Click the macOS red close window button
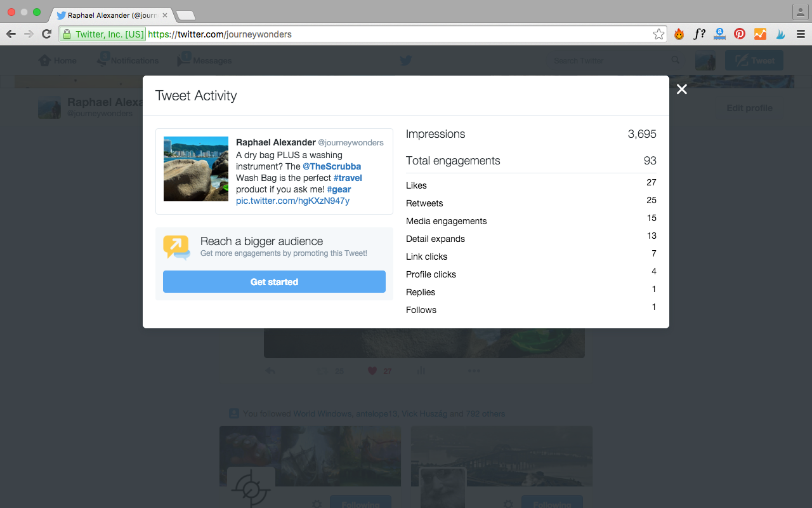 (x=11, y=12)
